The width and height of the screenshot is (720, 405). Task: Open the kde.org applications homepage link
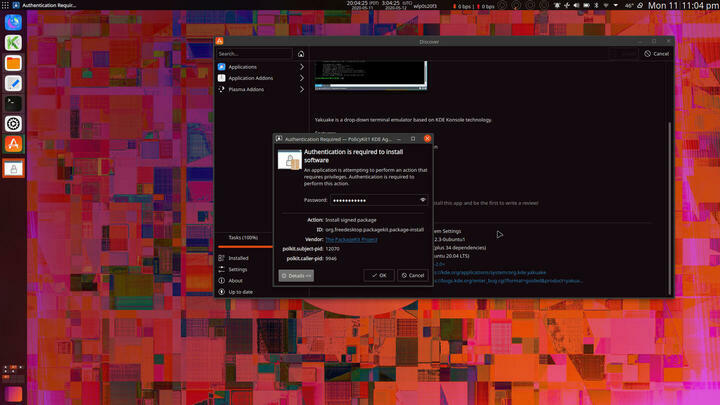(x=491, y=272)
